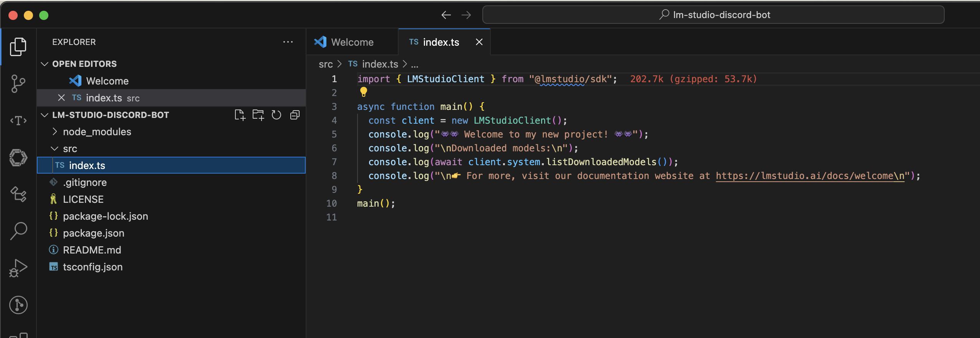
Task: Click the "@lmstudio/sdk" import string
Action: pyautogui.click(x=570, y=79)
